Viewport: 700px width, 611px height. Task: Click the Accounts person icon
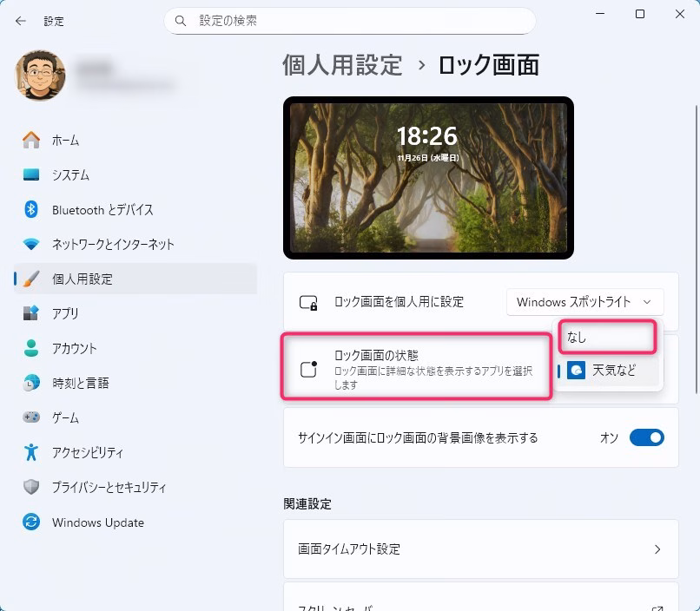31,348
